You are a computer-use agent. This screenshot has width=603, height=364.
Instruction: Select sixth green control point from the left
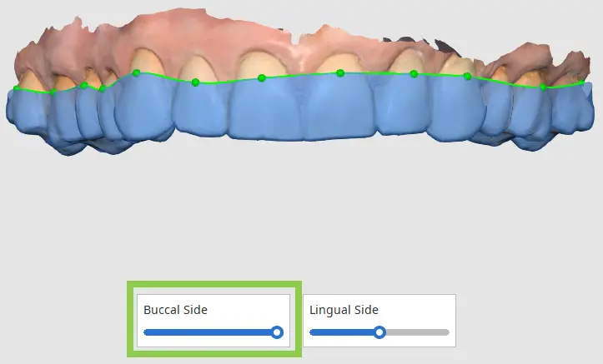click(195, 82)
